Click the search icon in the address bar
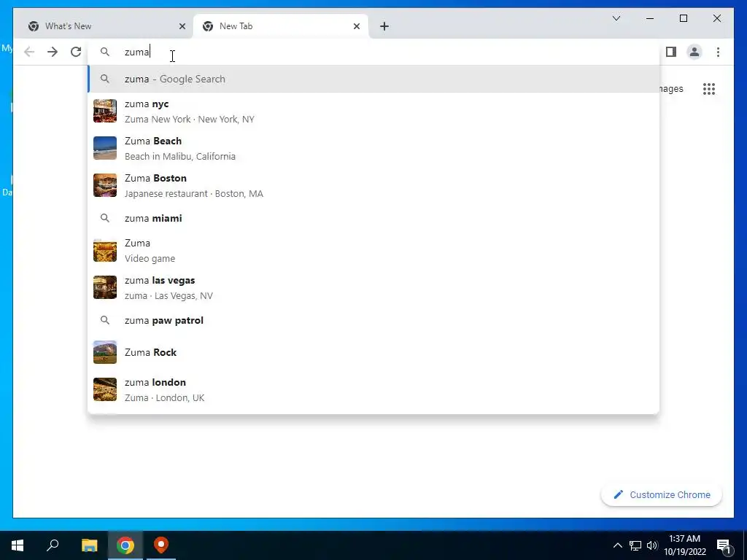This screenshot has width=747, height=560. click(105, 52)
